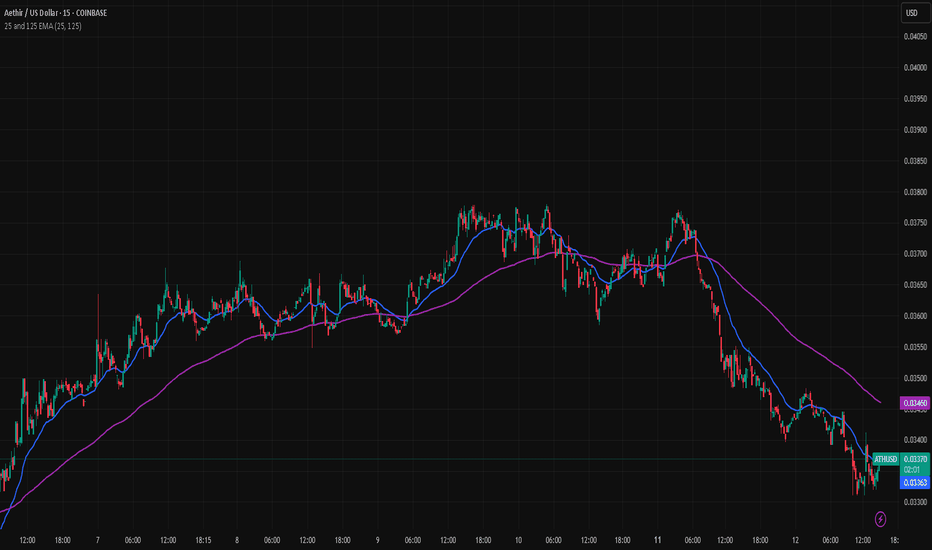Click the green 0.03370 current price label
932x550 pixels.
point(915,459)
